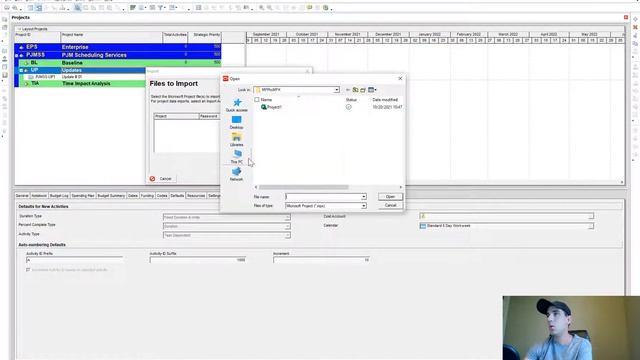Open Libraries in the Open dialog sidebar
This screenshot has height=360, width=640.
point(236,139)
